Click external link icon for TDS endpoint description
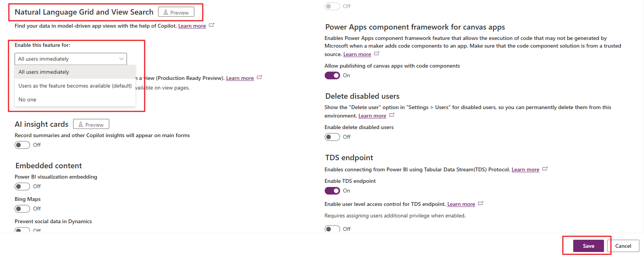 (x=545, y=169)
